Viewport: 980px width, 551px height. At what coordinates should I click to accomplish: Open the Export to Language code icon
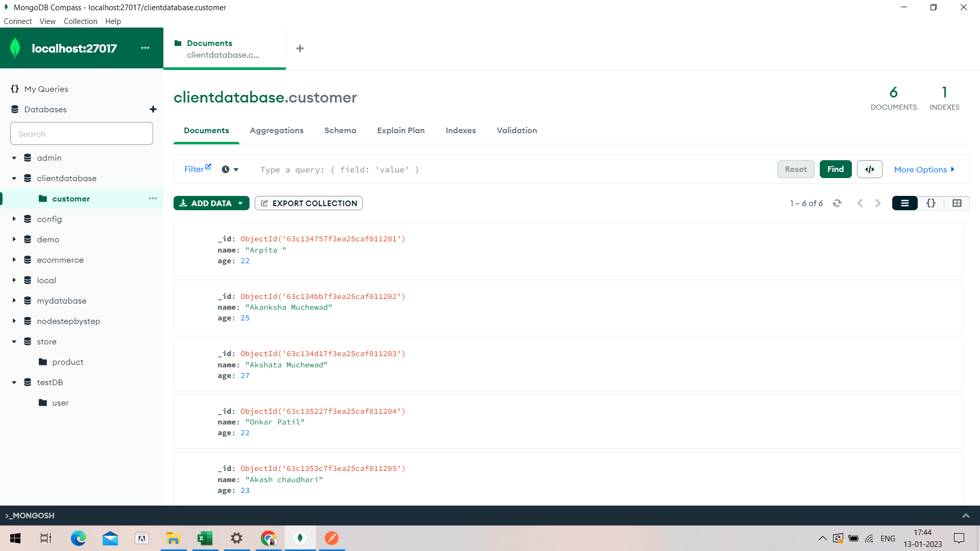pos(869,169)
